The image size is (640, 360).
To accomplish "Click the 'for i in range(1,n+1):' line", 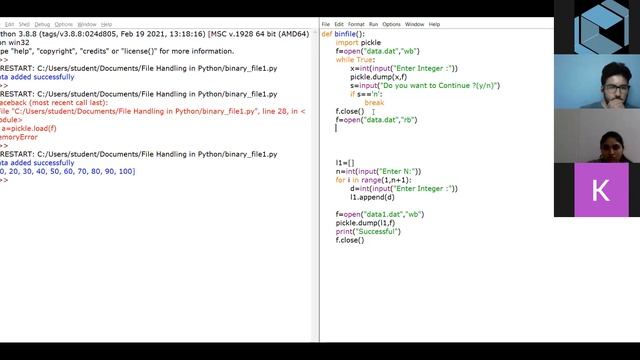I will pos(373,180).
